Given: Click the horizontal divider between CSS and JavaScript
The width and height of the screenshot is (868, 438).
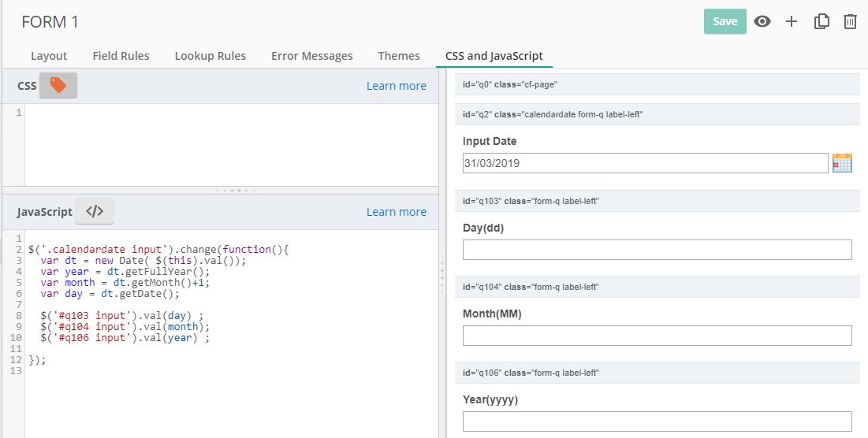Looking at the screenshot, I should [x=221, y=191].
